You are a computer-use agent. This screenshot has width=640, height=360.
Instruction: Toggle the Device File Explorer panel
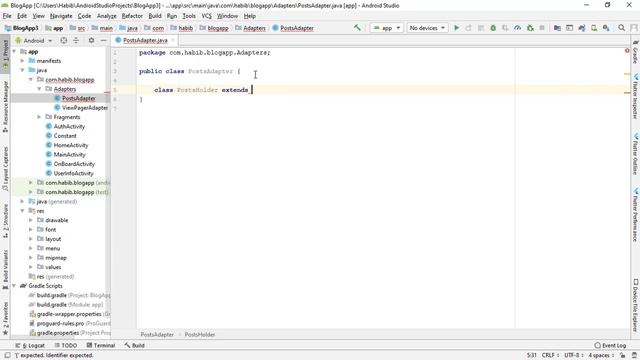click(x=635, y=304)
